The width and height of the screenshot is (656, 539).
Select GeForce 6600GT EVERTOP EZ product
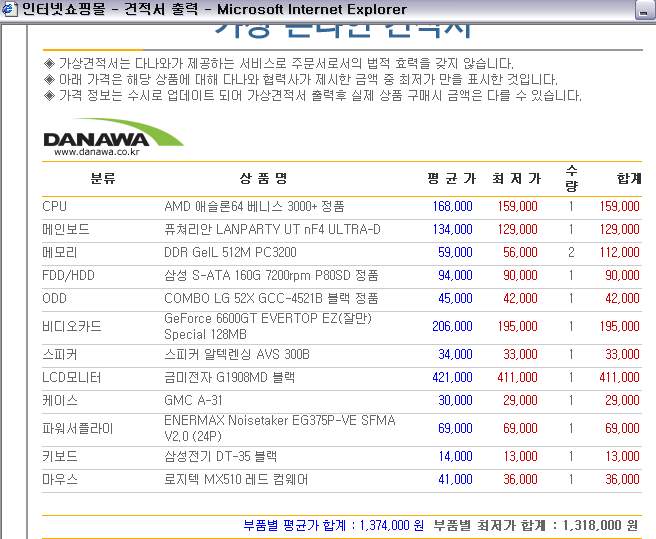(268, 326)
